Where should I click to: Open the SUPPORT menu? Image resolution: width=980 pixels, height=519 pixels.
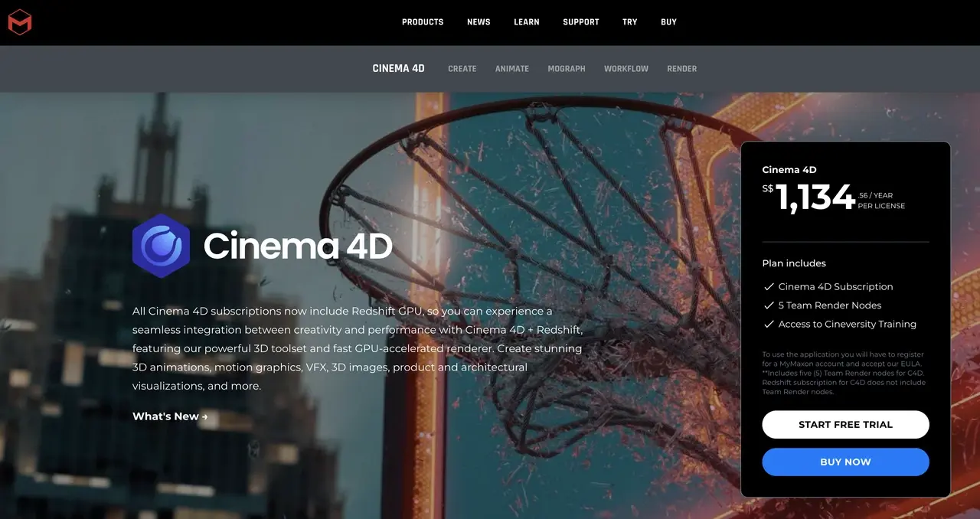[x=581, y=22]
